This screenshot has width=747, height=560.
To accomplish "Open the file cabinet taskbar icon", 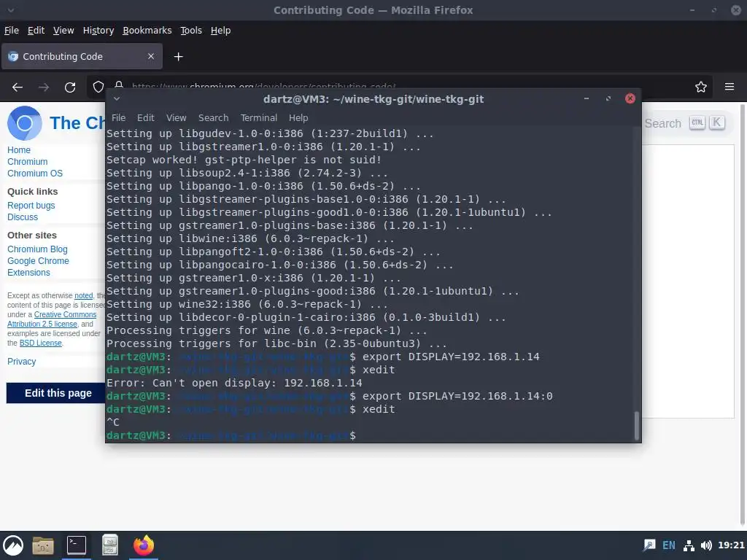I will tap(110, 545).
